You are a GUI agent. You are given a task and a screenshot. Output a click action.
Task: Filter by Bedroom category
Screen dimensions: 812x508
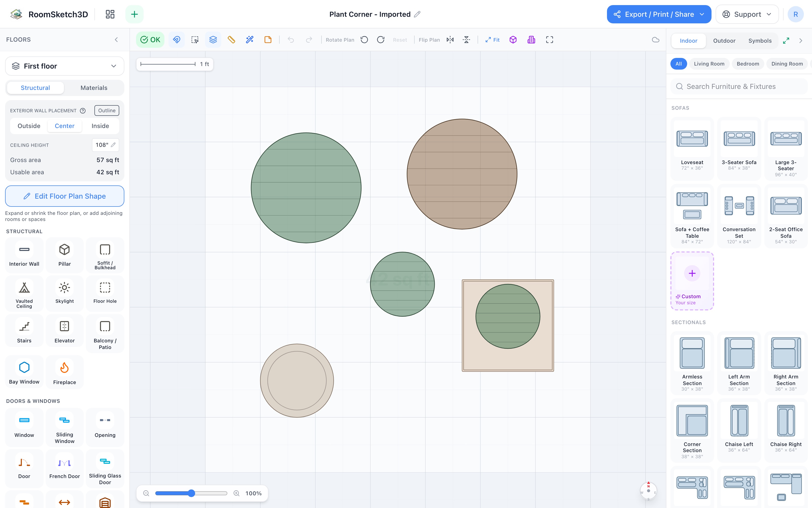(x=748, y=64)
